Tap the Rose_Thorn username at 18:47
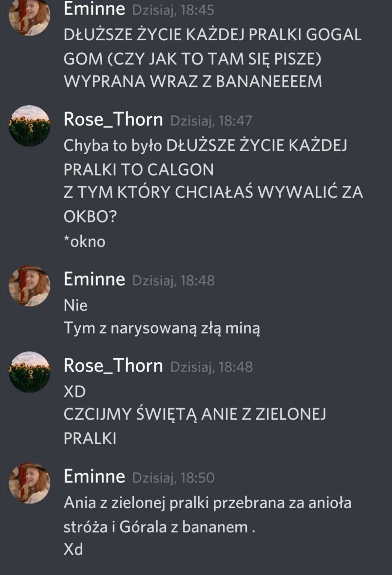 (113, 119)
